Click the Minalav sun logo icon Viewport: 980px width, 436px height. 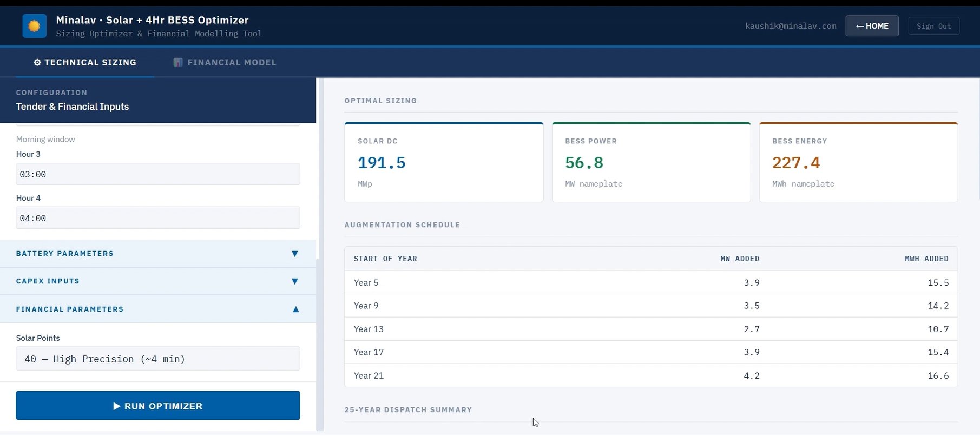pyautogui.click(x=34, y=26)
